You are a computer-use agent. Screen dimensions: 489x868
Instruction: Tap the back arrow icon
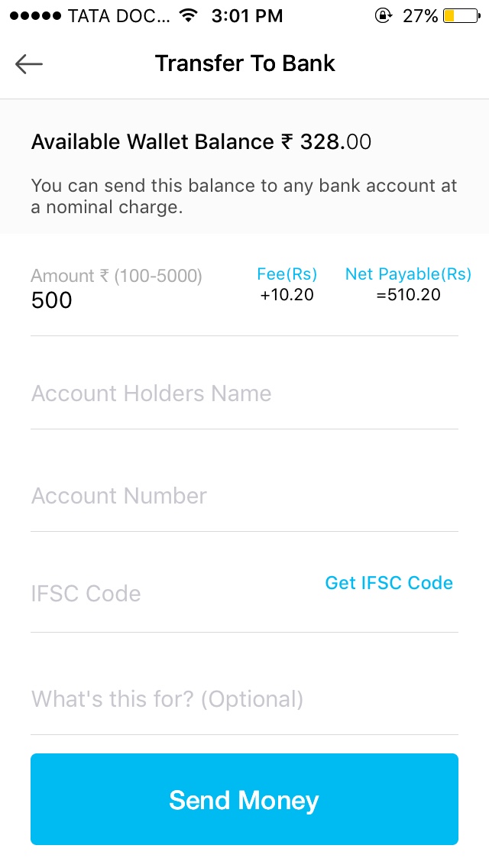coord(29,64)
